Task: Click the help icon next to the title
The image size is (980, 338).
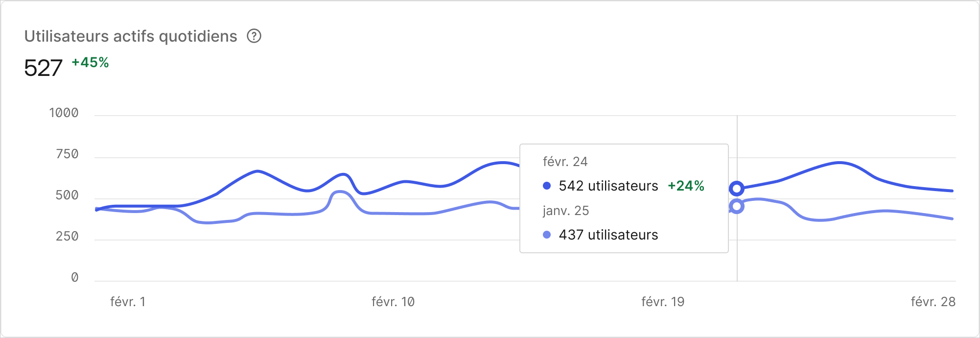Action: 254,36
